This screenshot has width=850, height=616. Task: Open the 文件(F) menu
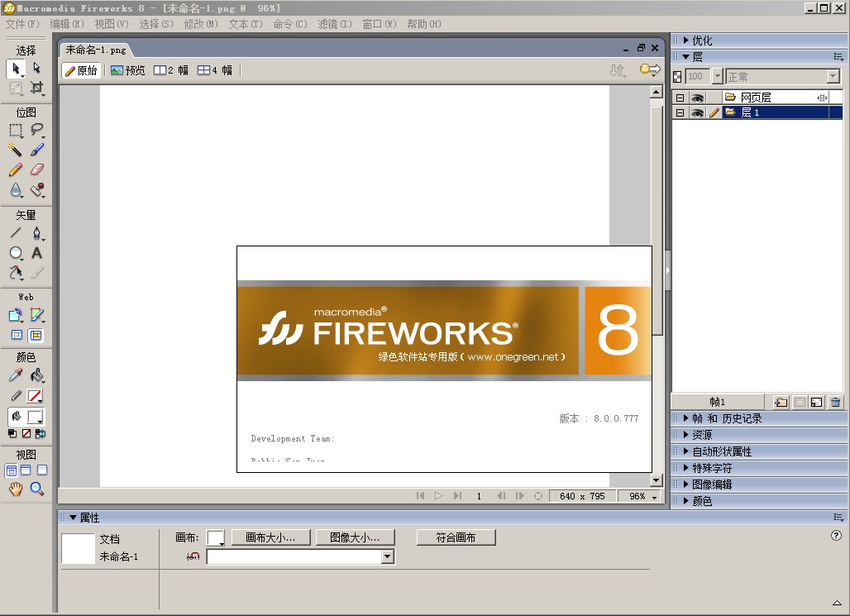click(x=22, y=24)
